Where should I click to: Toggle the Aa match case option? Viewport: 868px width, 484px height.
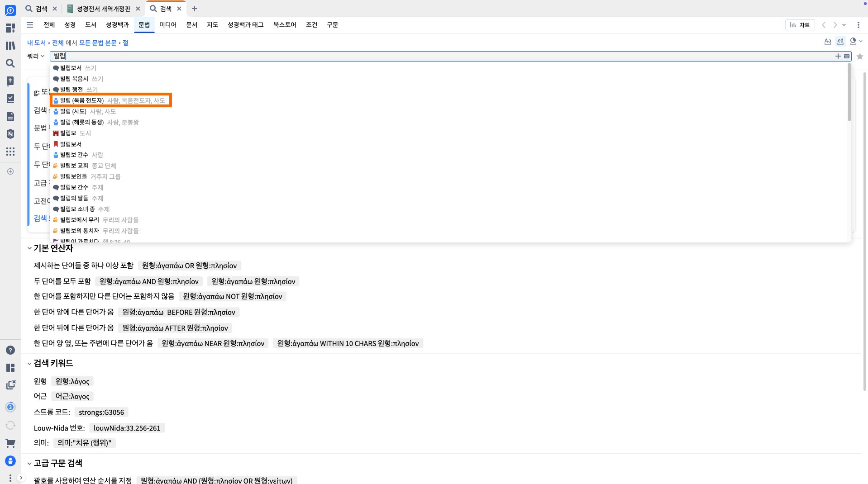click(828, 41)
